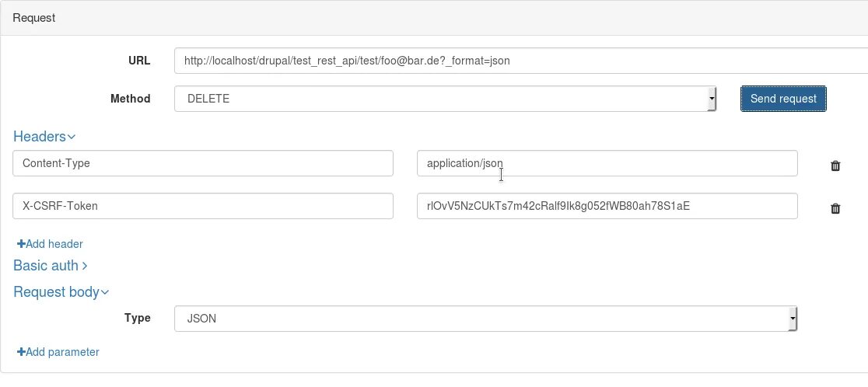
Task: Click the Add header link
Action: 50,244
